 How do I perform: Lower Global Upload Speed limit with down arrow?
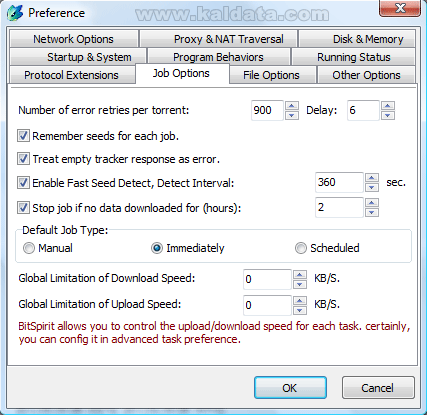300,310
